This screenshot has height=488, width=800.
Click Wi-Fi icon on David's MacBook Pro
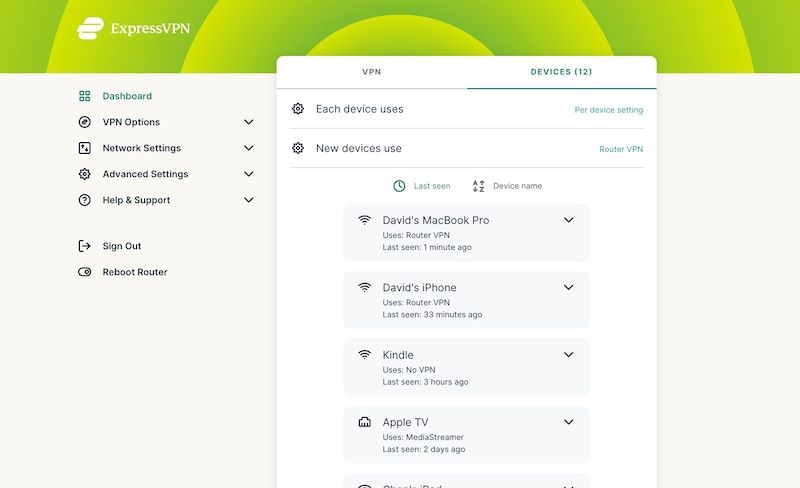coord(364,220)
